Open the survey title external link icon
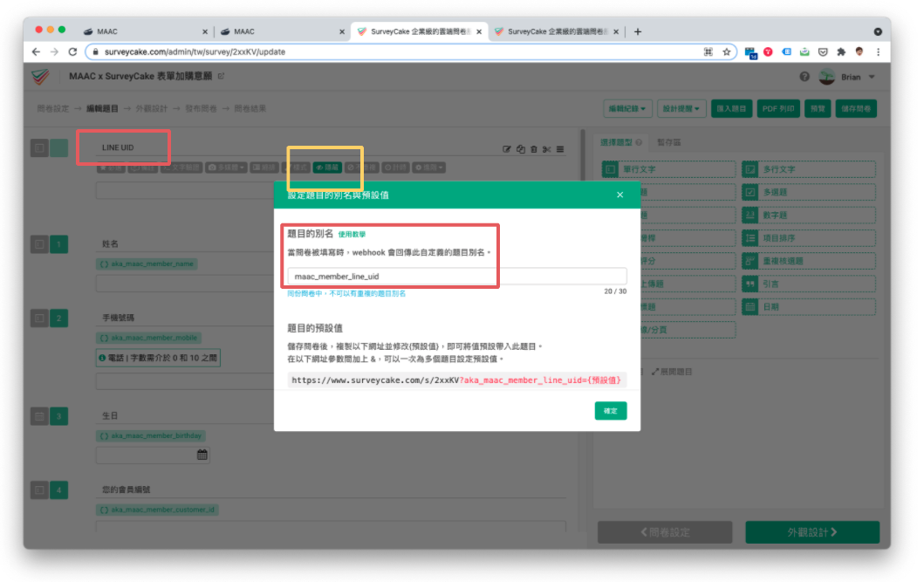The width and height of the screenshot is (924, 582). pyautogui.click(x=221, y=76)
